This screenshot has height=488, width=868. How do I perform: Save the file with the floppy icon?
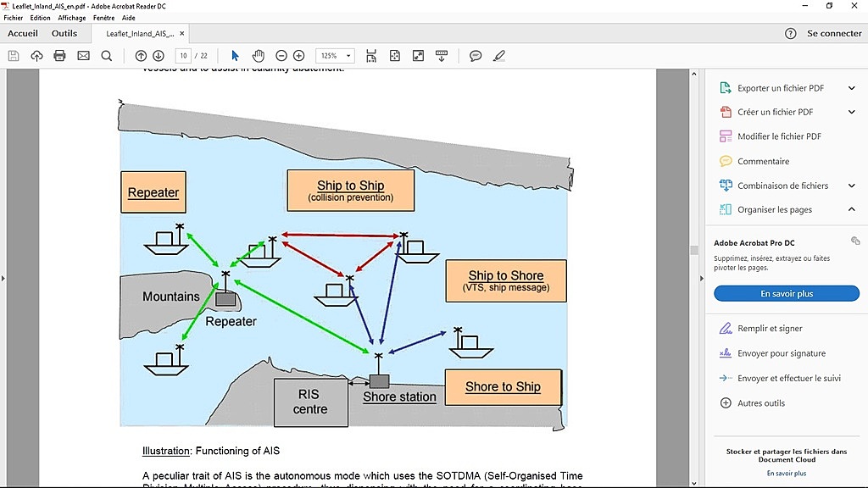pyautogui.click(x=14, y=56)
